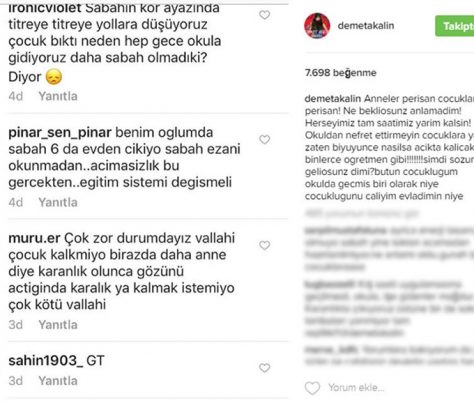
Task: Reply to the ironicviolet comment via Yanıtla
Action: click(x=58, y=96)
